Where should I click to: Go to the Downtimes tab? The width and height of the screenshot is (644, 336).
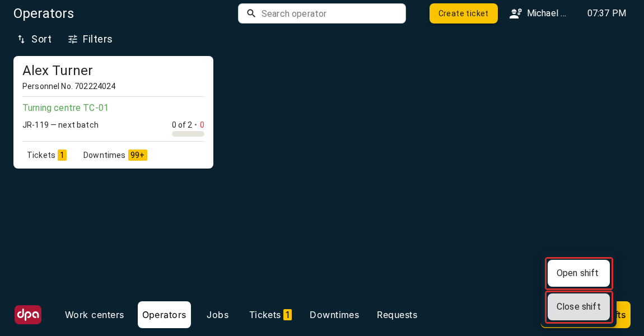coord(334,315)
